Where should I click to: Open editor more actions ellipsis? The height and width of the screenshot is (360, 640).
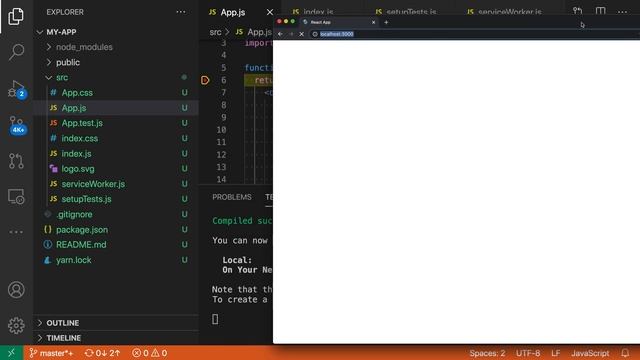622,12
